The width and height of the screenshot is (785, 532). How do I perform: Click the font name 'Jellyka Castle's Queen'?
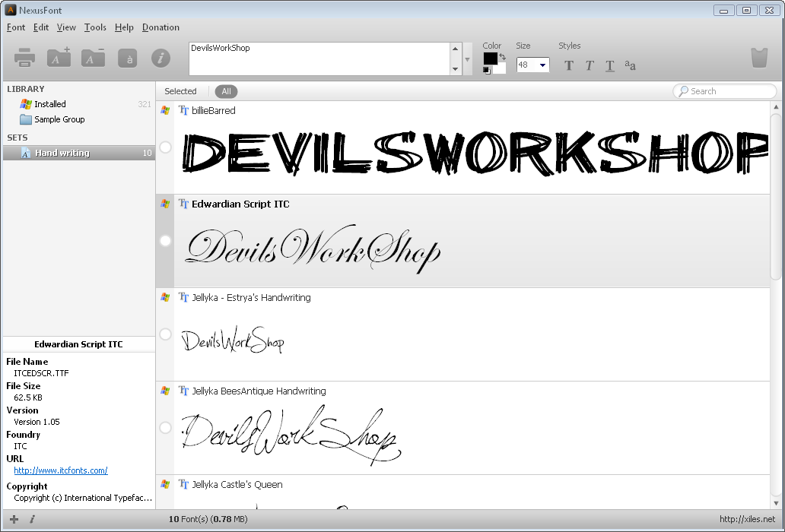(237, 485)
